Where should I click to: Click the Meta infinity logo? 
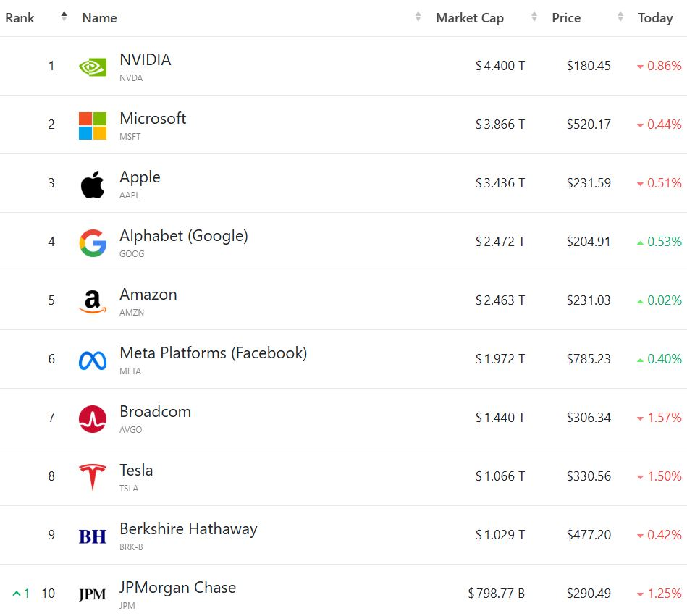[93, 360]
